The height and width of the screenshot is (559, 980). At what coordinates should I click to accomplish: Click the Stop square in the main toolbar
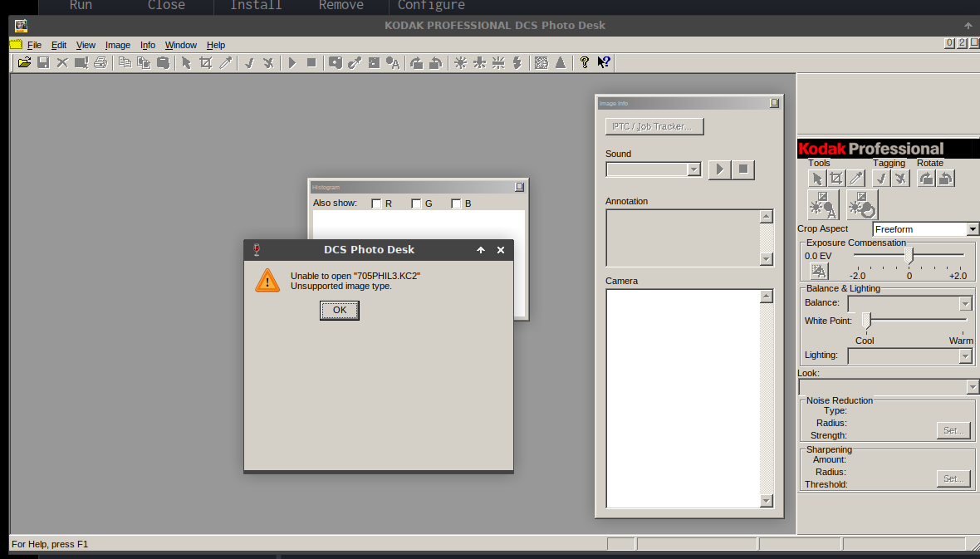point(311,62)
